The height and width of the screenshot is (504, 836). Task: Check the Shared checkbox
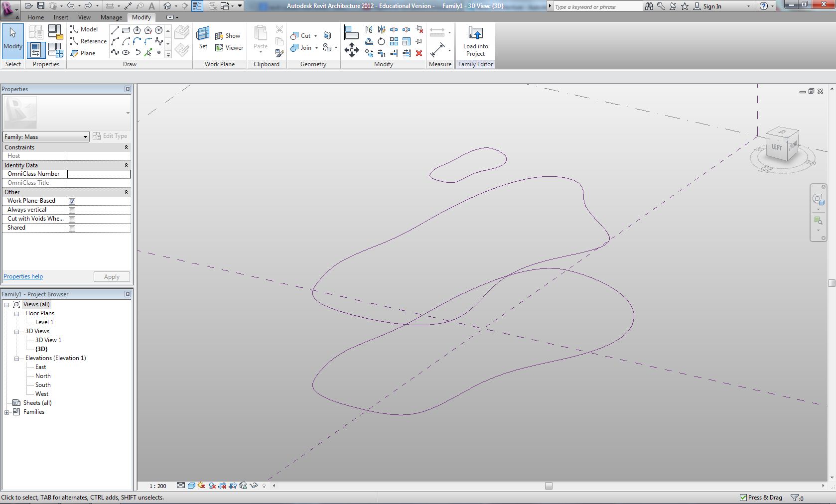tap(72, 228)
